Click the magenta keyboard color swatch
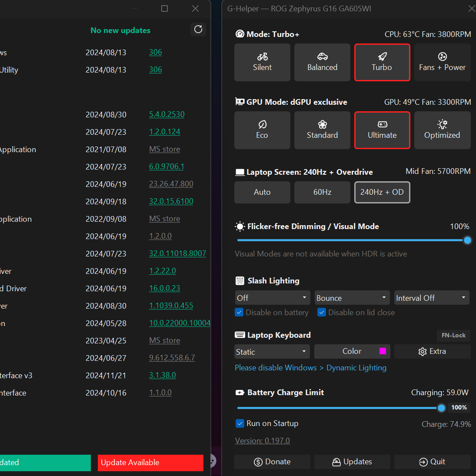The image size is (476, 476). [x=383, y=351]
